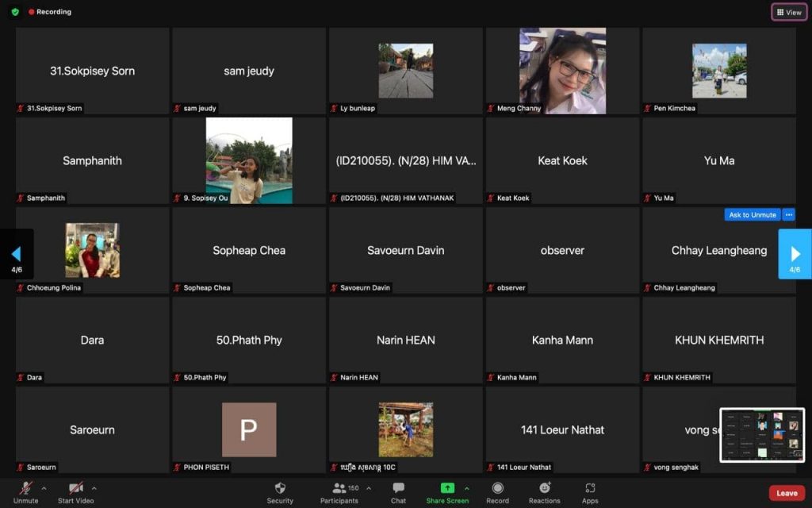Click Ask to Unmute for Chhay Leangheang
This screenshot has width=812, height=508.
pos(752,215)
